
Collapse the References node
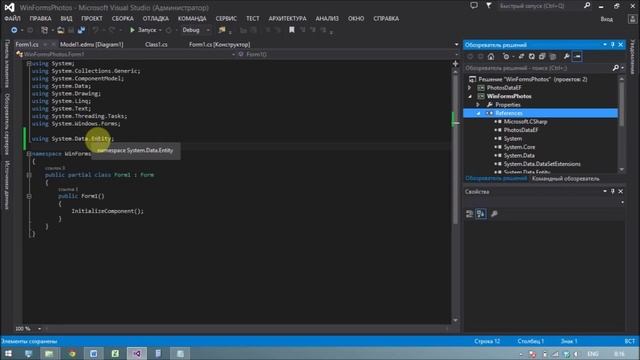pos(478,113)
